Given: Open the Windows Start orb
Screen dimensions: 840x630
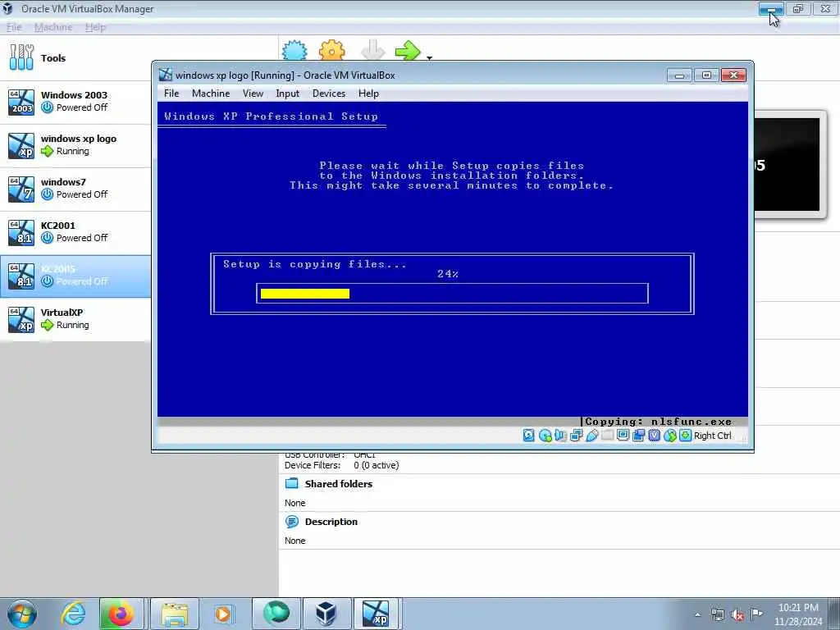Looking at the screenshot, I should click(x=22, y=614).
